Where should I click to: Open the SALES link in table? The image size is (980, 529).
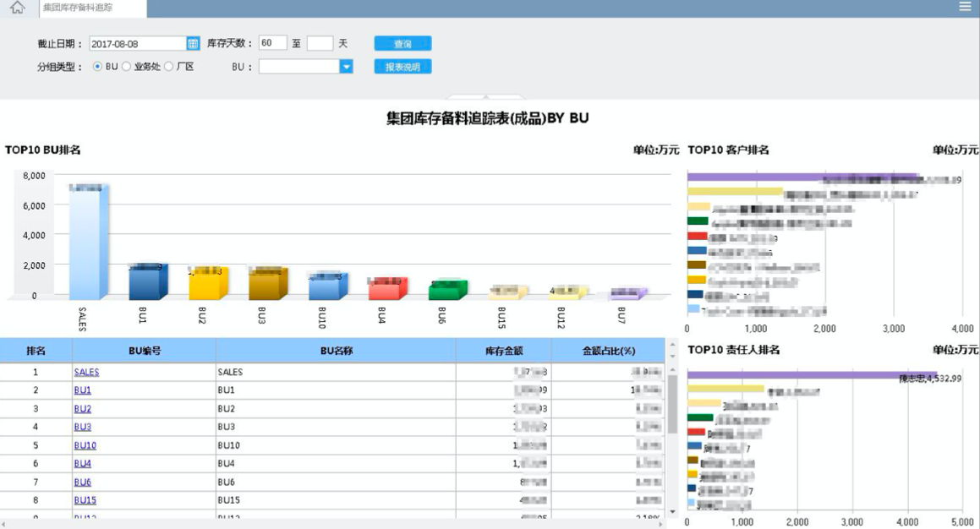pos(86,372)
